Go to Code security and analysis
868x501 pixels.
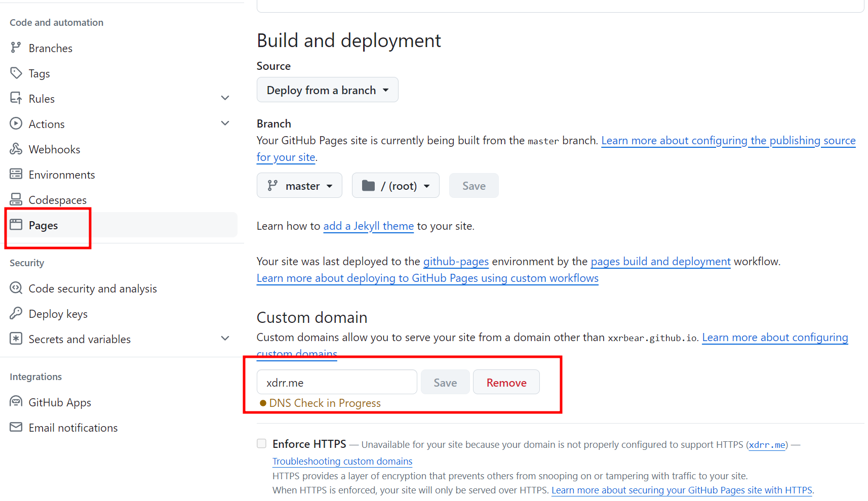[93, 288]
